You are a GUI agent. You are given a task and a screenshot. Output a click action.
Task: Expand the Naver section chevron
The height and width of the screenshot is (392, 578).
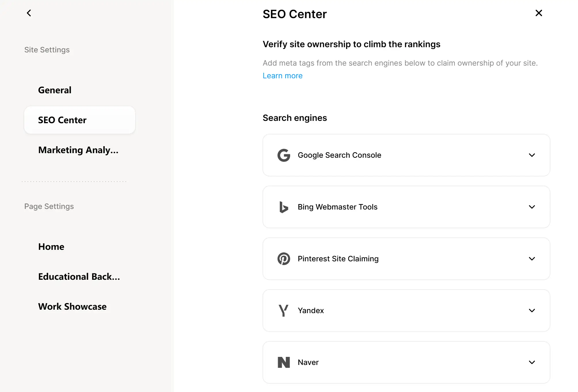pyautogui.click(x=532, y=362)
